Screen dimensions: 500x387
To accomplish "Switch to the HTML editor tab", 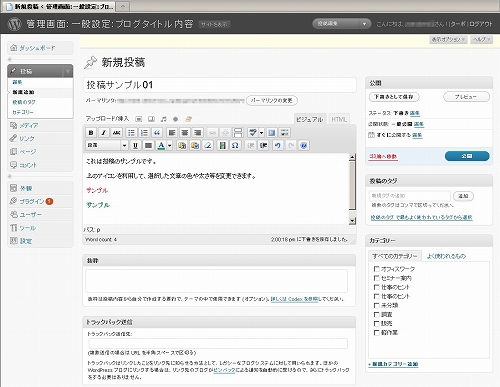I will pyautogui.click(x=339, y=119).
